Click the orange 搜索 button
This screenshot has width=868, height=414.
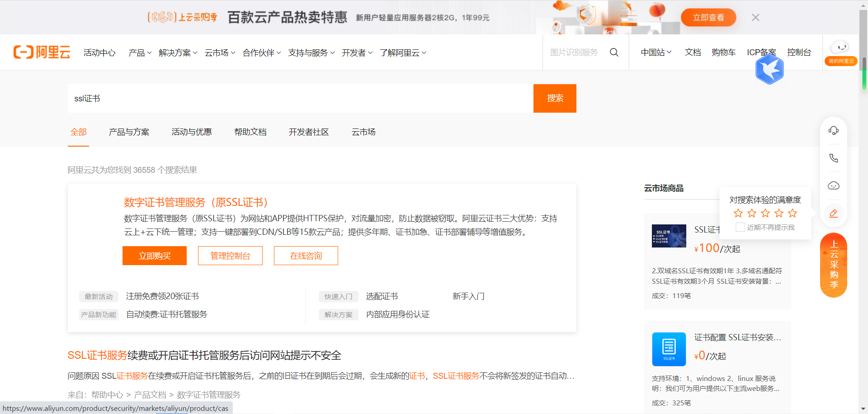[555, 98]
